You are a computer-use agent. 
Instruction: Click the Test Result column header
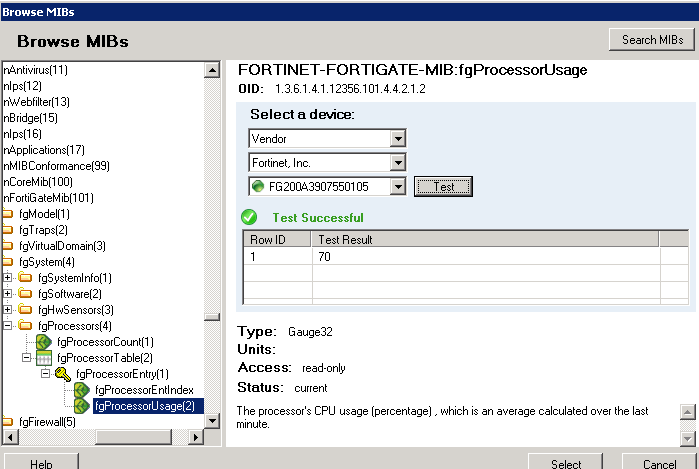(485, 239)
